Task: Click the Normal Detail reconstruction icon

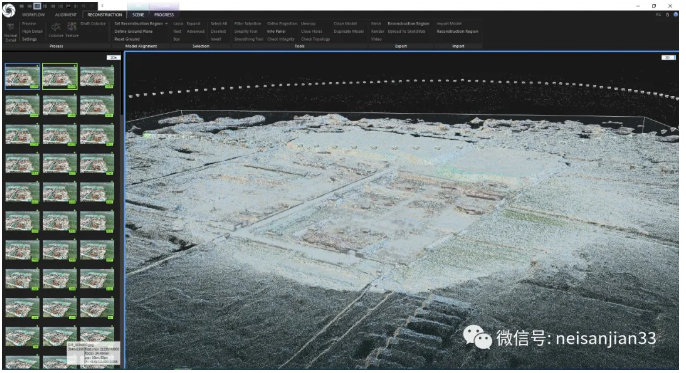Action: pyautogui.click(x=11, y=28)
